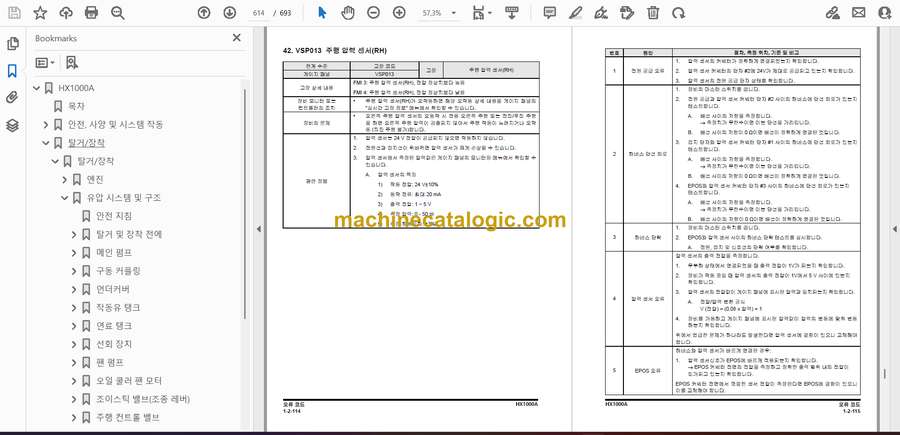Expand the right tools pane arrow

tap(894, 229)
